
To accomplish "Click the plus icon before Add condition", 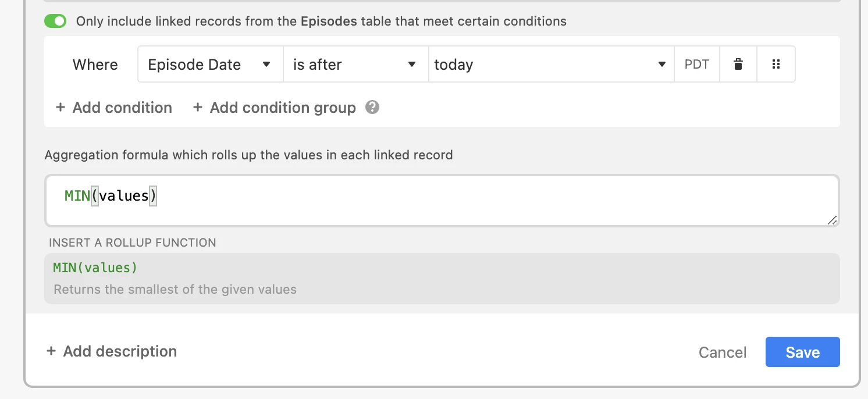I will coord(60,108).
